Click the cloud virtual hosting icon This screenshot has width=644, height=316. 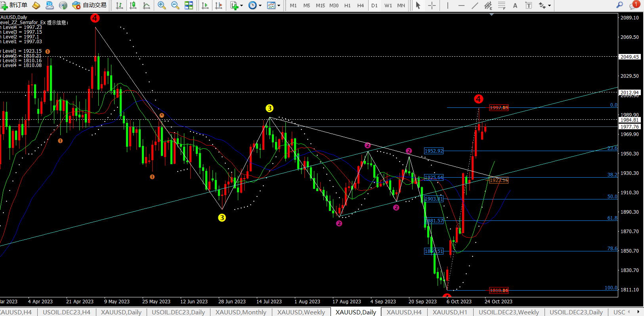click(50, 5)
